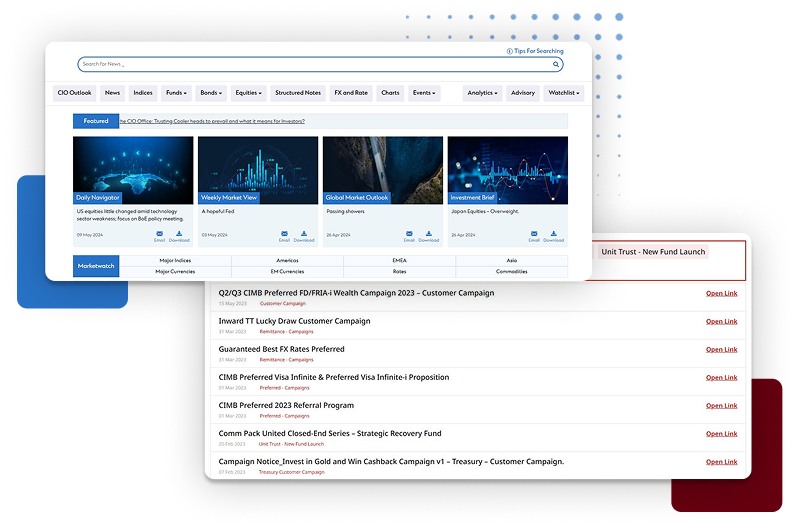Email the Global Market Outlook report
797x529 pixels.
(x=409, y=236)
